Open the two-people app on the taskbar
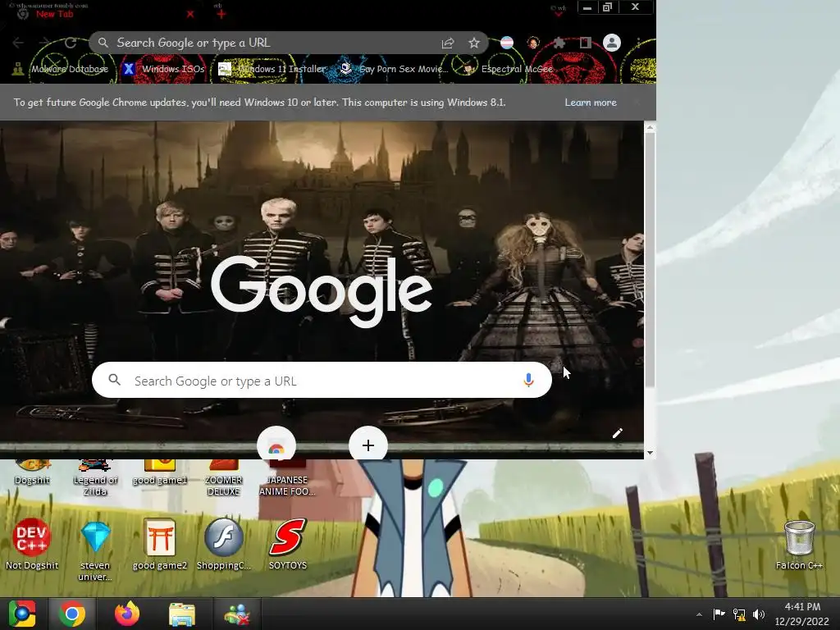Viewport: 840px width, 630px height. (237, 614)
